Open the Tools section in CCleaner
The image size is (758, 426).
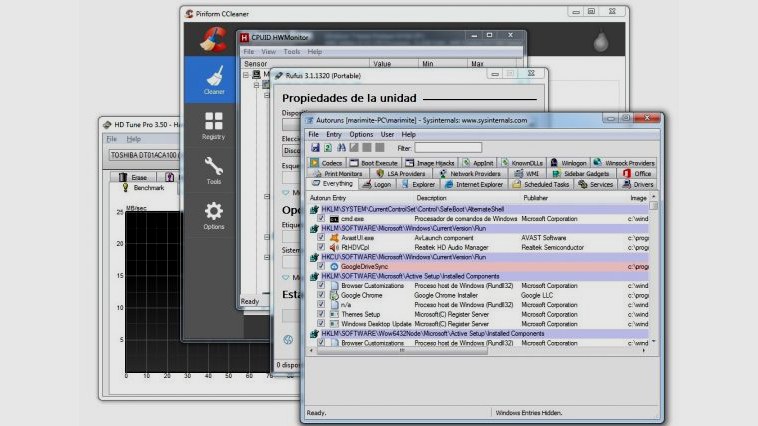pyautogui.click(x=213, y=171)
